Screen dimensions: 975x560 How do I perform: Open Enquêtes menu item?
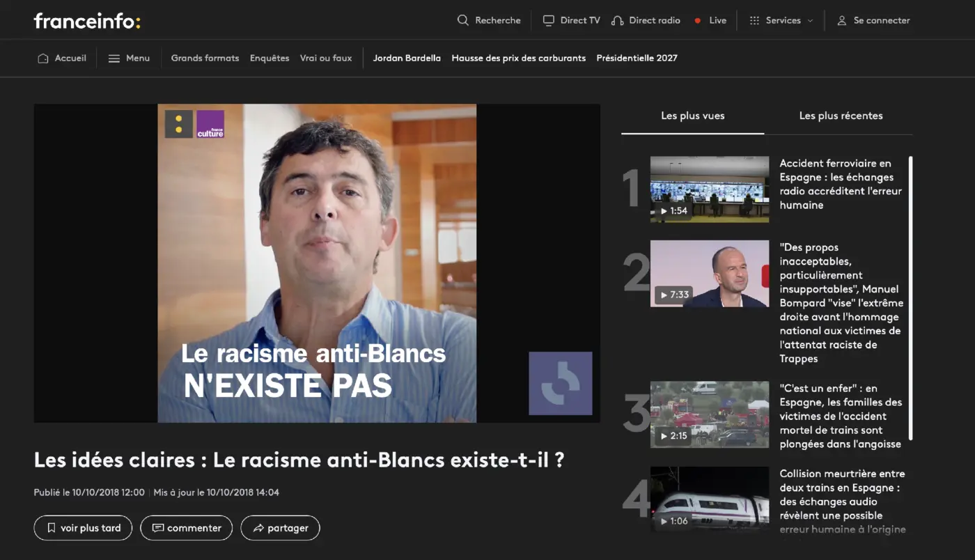point(270,58)
